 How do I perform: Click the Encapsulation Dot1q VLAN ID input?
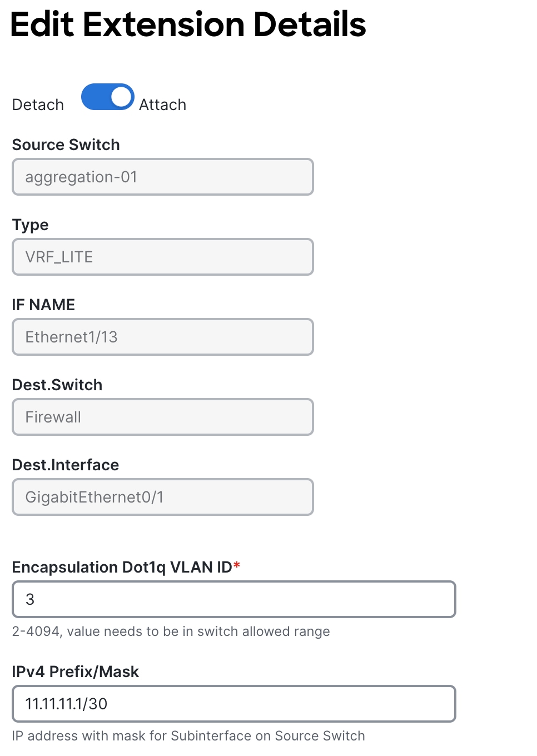pyautogui.click(x=233, y=599)
